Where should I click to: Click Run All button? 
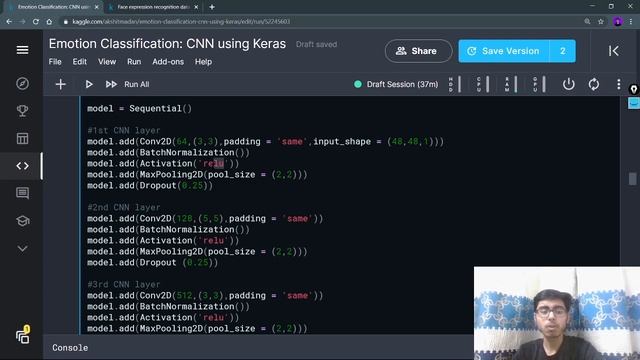127,84
